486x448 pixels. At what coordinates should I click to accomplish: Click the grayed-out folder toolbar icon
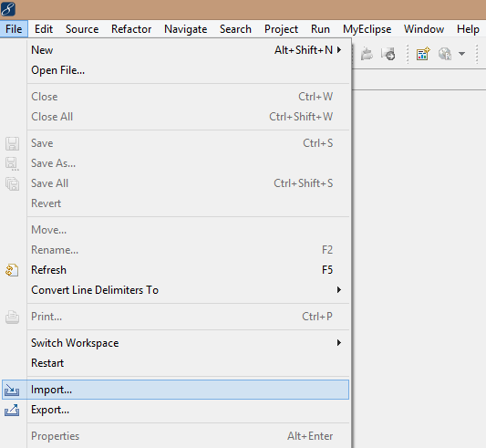(x=367, y=54)
